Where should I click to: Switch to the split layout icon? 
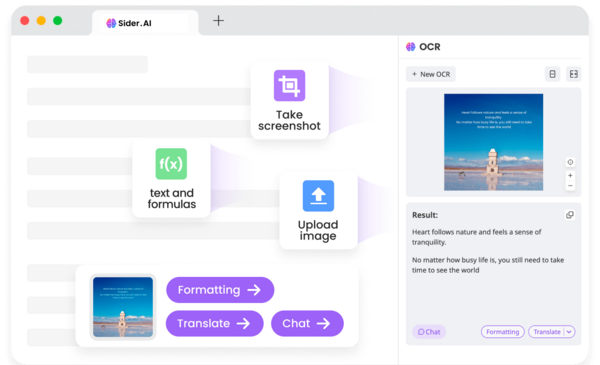click(573, 74)
